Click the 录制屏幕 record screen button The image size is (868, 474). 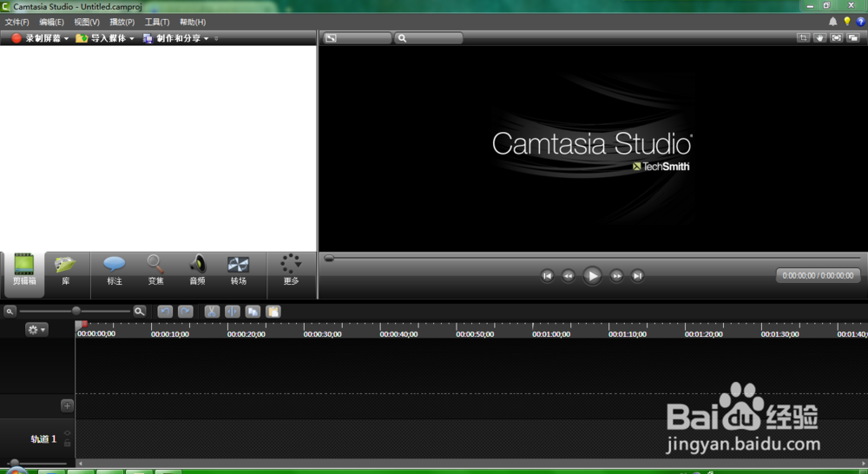click(36, 38)
